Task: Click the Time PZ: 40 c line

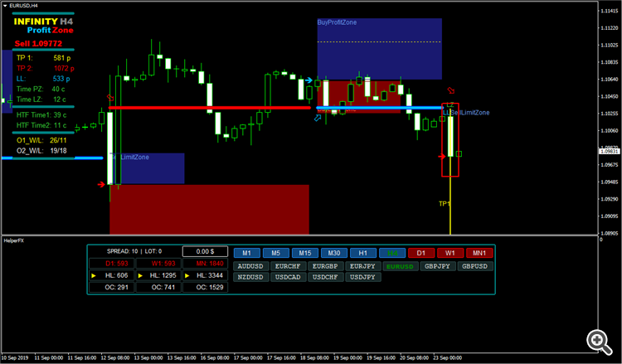Action: tap(41, 89)
